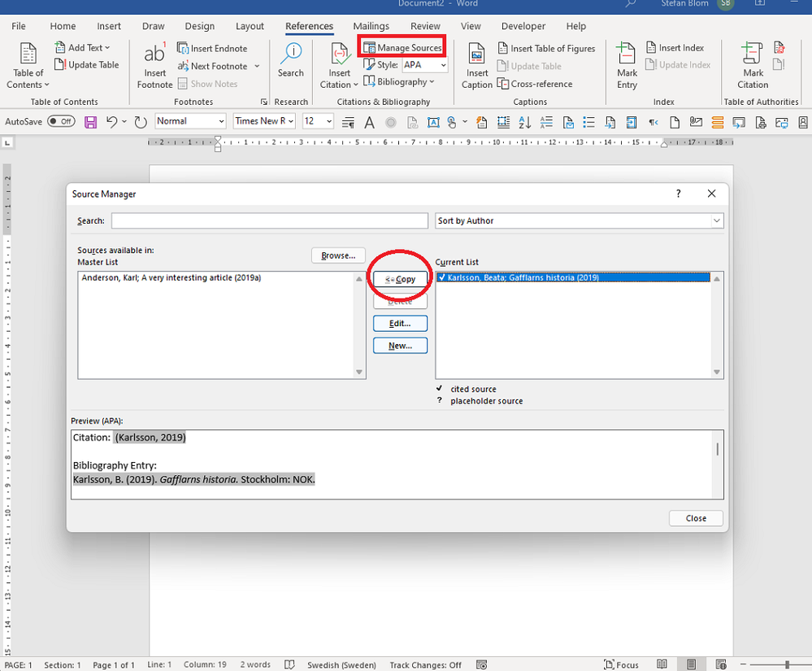Click Insert Table of Figures
Image resolution: width=812 pixels, height=671 pixels.
point(546,48)
